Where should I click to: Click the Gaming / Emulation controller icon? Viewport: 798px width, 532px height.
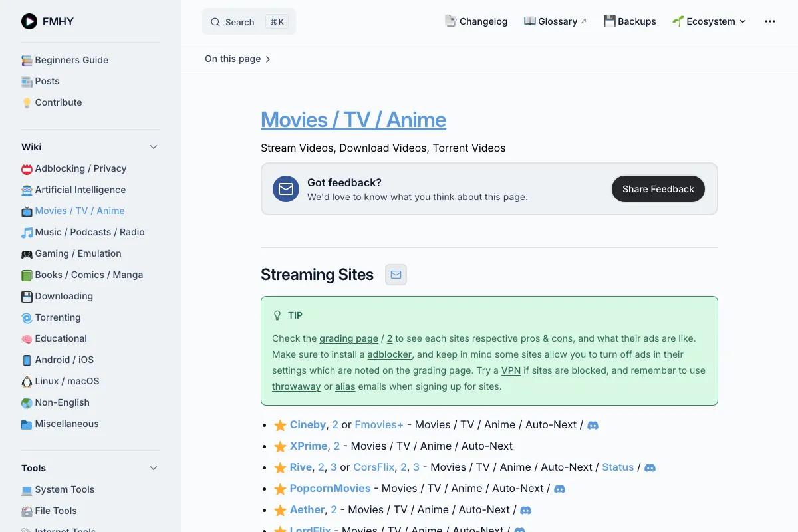[x=27, y=254]
